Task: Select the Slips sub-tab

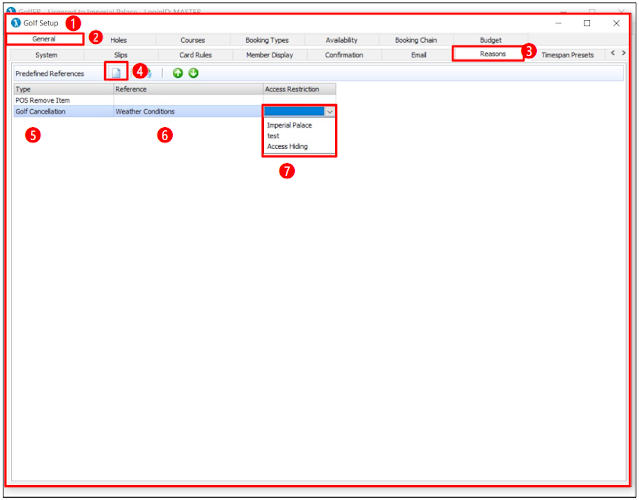Action: point(121,55)
